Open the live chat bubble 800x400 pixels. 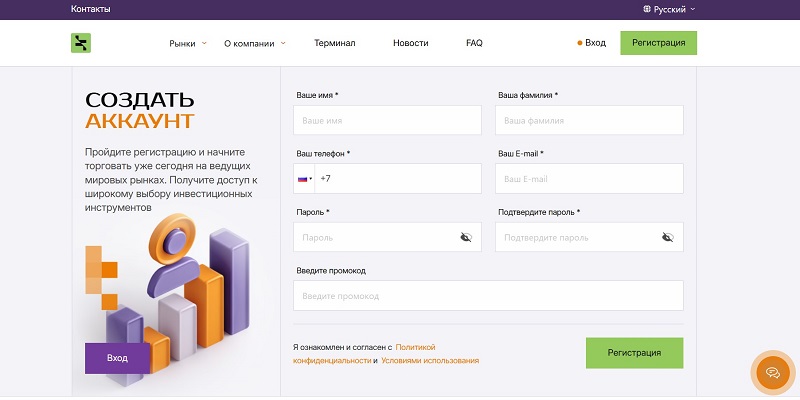771,372
